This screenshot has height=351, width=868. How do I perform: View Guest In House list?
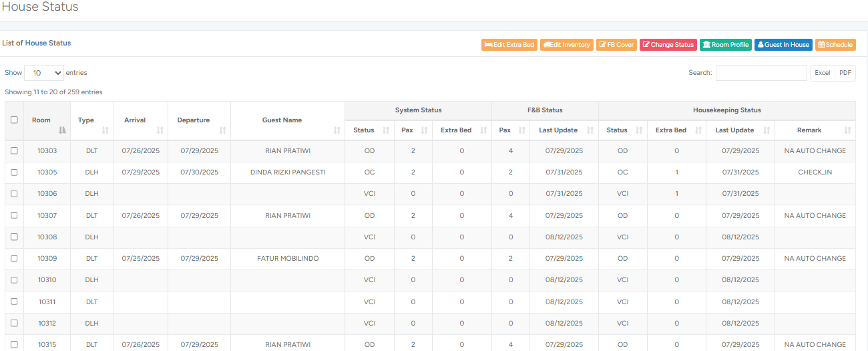pos(784,45)
